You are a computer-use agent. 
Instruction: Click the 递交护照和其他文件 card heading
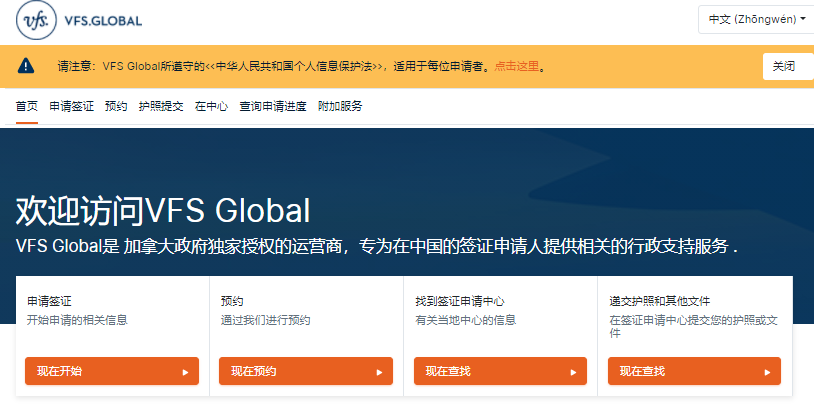(660, 301)
